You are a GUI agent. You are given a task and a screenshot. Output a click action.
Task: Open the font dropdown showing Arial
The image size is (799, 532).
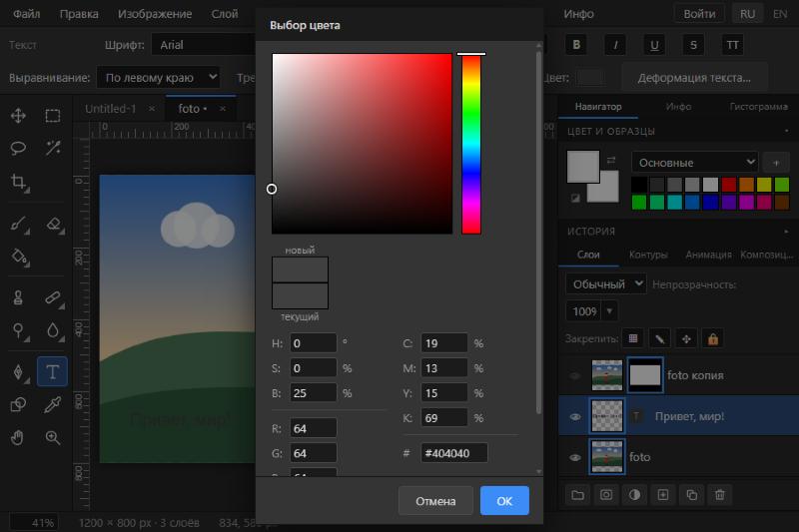tap(204, 45)
